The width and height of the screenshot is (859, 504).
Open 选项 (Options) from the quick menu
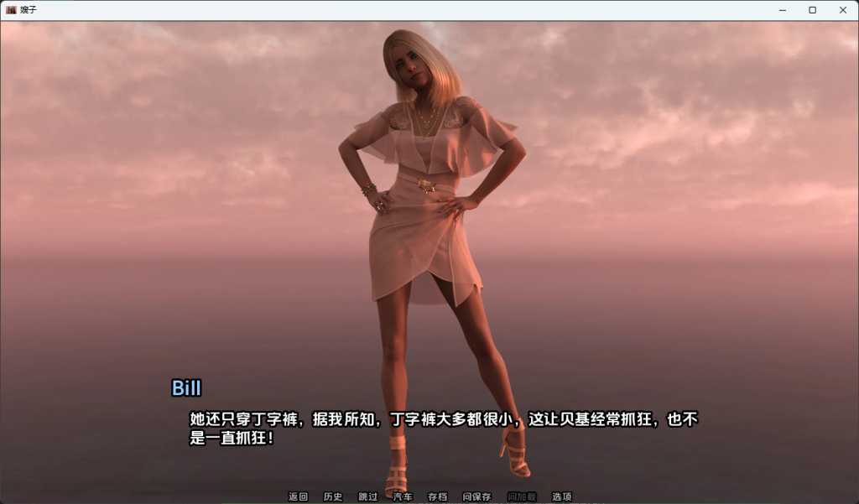561,496
